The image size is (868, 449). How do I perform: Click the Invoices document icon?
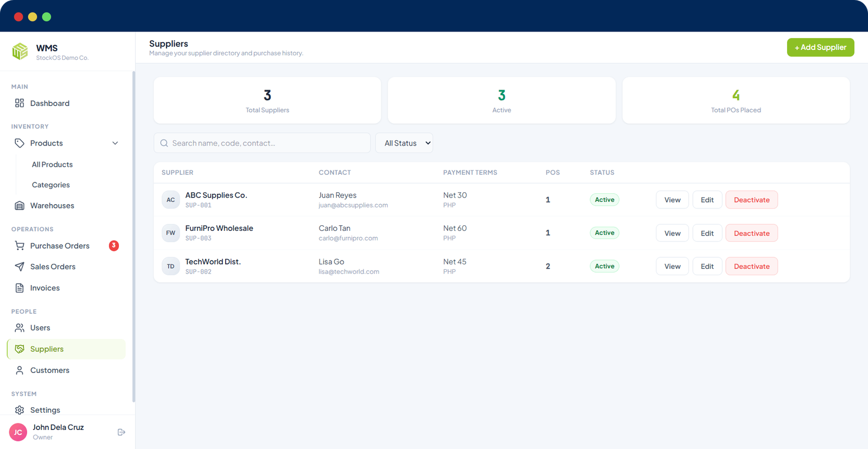pos(20,288)
